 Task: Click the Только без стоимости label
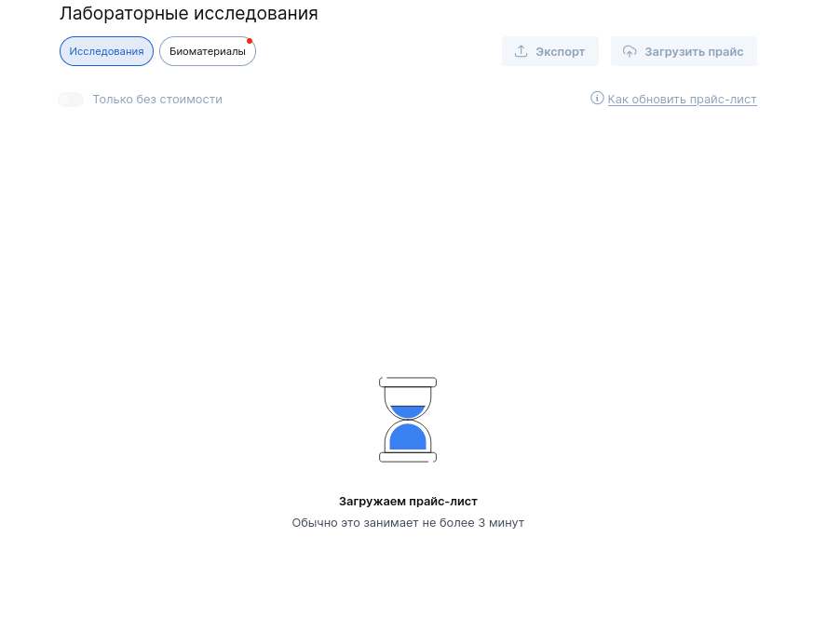point(157,100)
